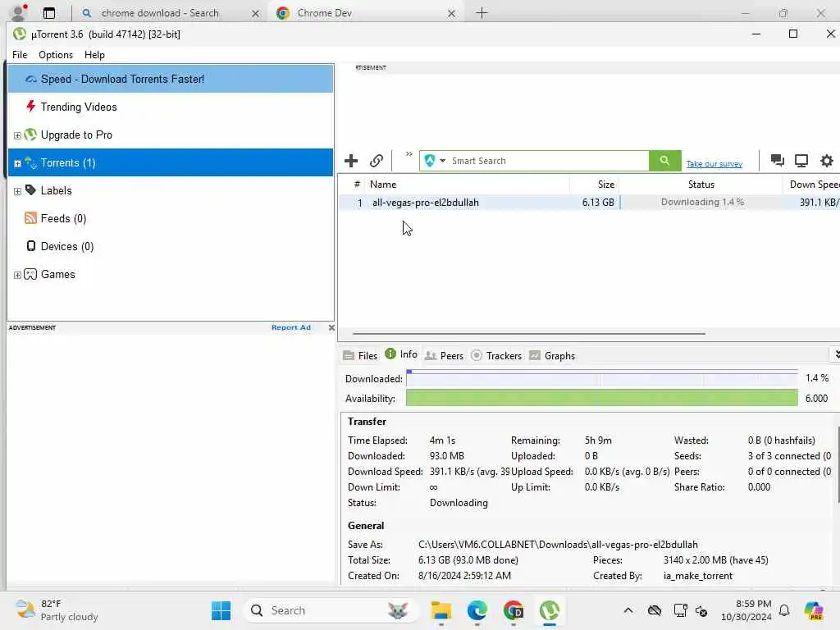840x630 pixels.
Task: Switch to the Info tab
Action: (401, 354)
